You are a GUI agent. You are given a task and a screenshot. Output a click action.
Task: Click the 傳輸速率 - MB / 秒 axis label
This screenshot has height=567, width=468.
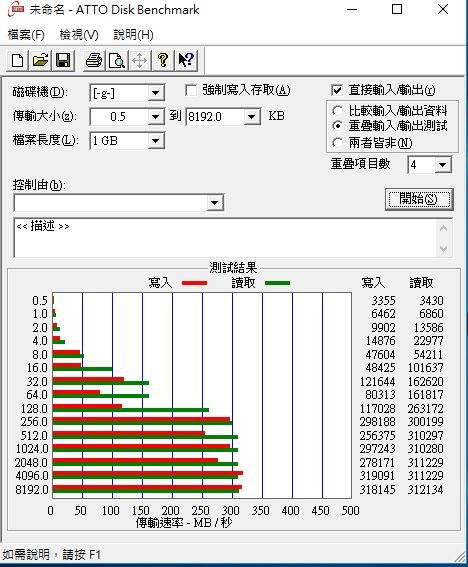184,523
